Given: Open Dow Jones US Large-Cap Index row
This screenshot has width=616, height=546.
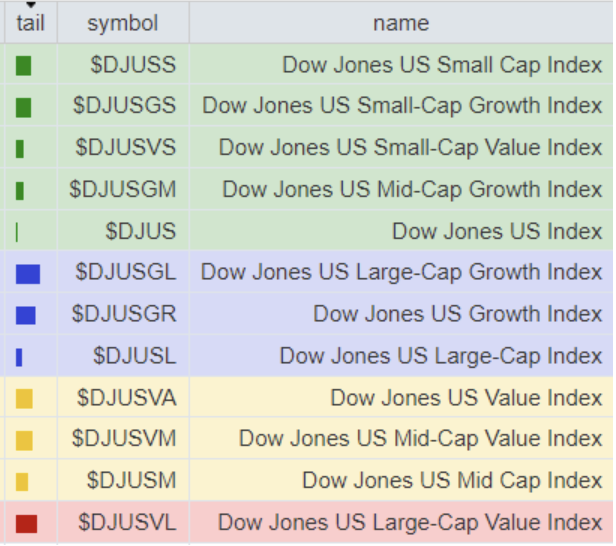Looking at the screenshot, I should pyautogui.click(x=309, y=356).
